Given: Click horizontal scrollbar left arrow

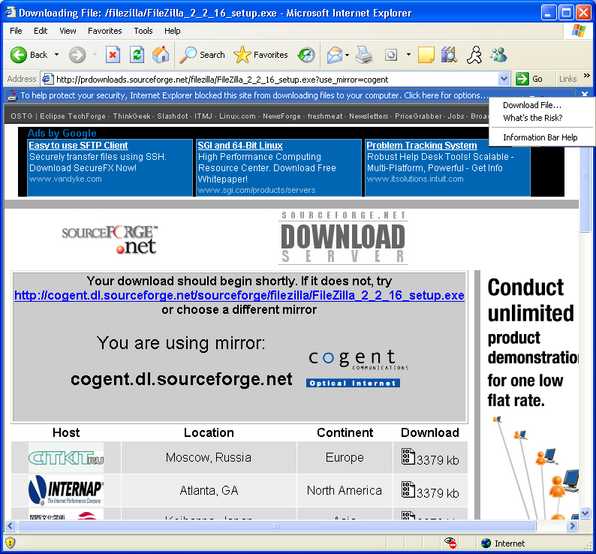Looking at the screenshot, I should [10, 526].
